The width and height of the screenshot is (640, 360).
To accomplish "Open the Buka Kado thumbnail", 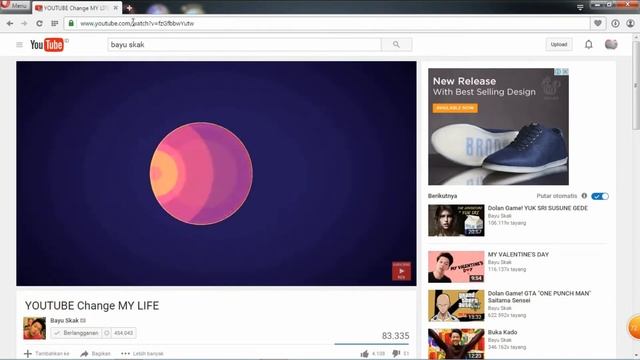I will [x=456, y=344].
